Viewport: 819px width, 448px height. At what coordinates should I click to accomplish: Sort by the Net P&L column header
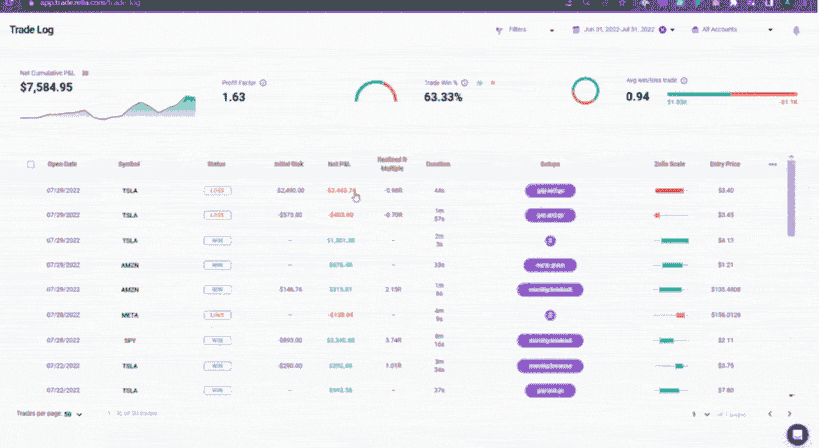[x=340, y=164]
